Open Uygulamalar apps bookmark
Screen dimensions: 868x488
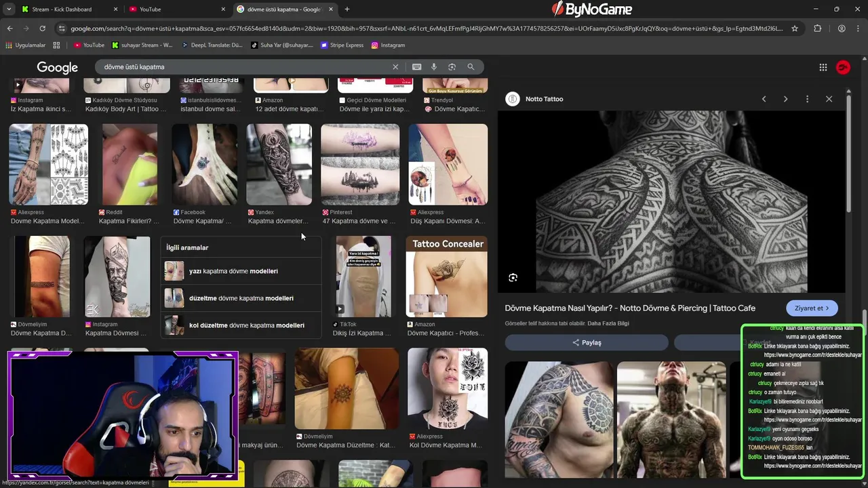26,45
